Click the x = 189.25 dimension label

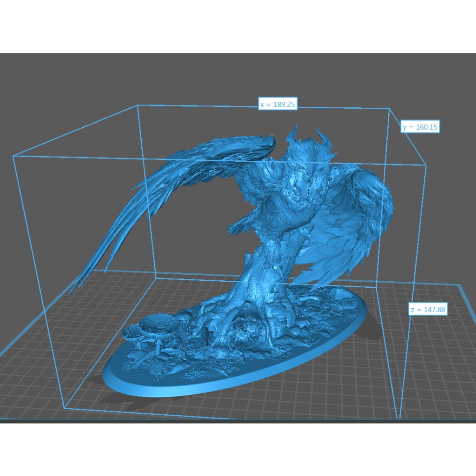click(278, 104)
